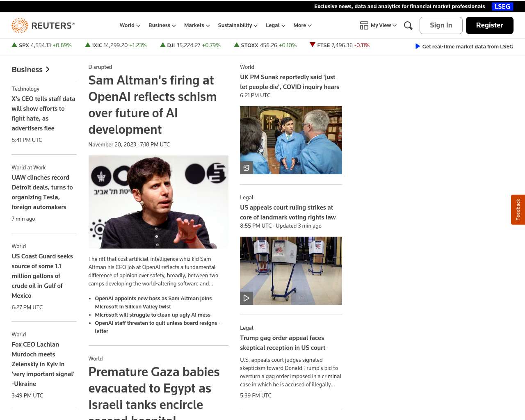Open UAW clinches record Detroit deals story

42,192
